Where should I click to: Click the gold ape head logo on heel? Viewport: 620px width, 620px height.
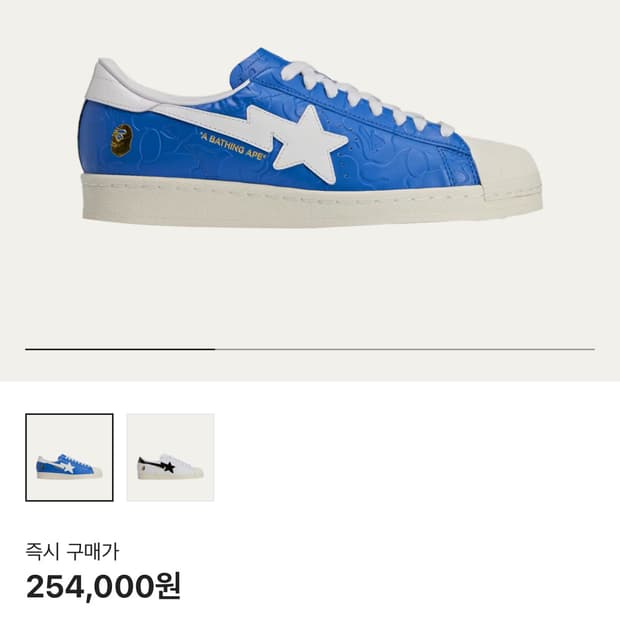click(x=121, y=140)
